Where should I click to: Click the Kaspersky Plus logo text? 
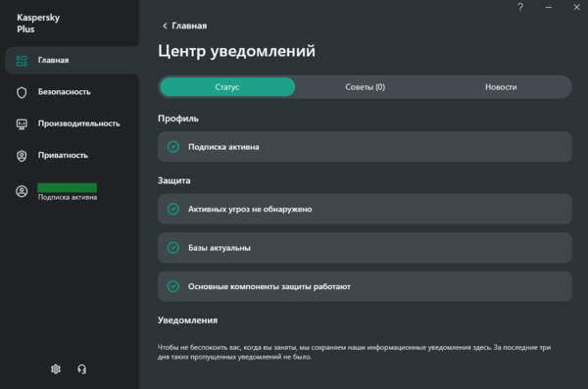38,24
